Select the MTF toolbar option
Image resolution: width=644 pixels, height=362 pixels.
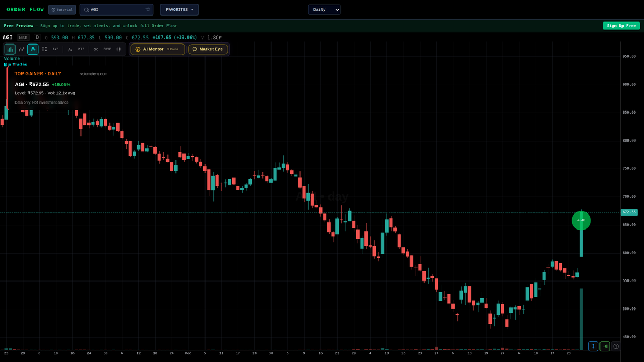point(82,49)
